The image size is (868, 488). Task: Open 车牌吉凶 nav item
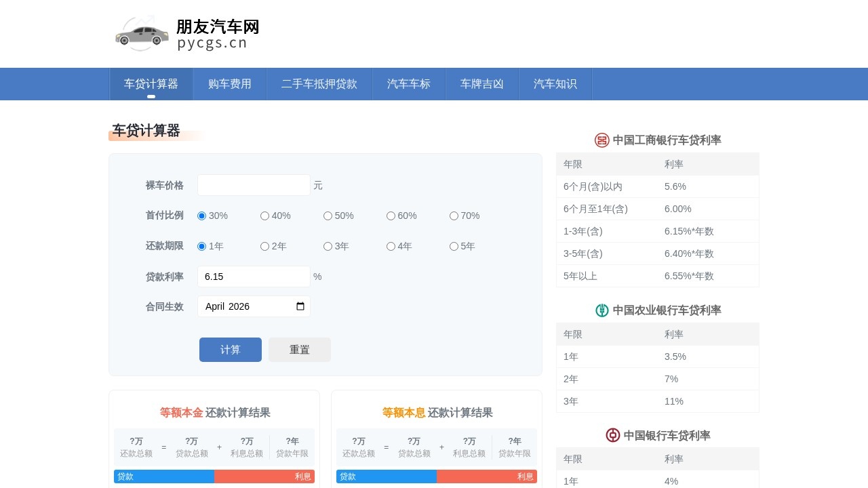pos(482,84)
